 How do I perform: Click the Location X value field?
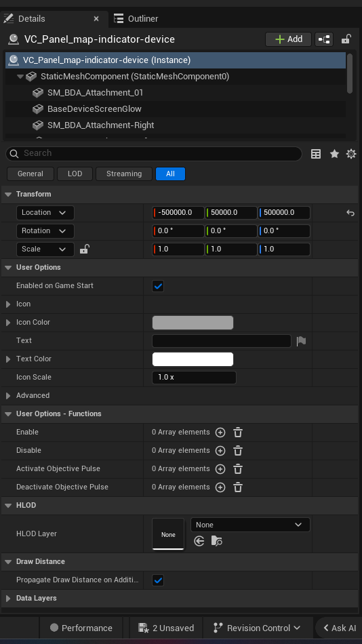[x=178, y=213]
